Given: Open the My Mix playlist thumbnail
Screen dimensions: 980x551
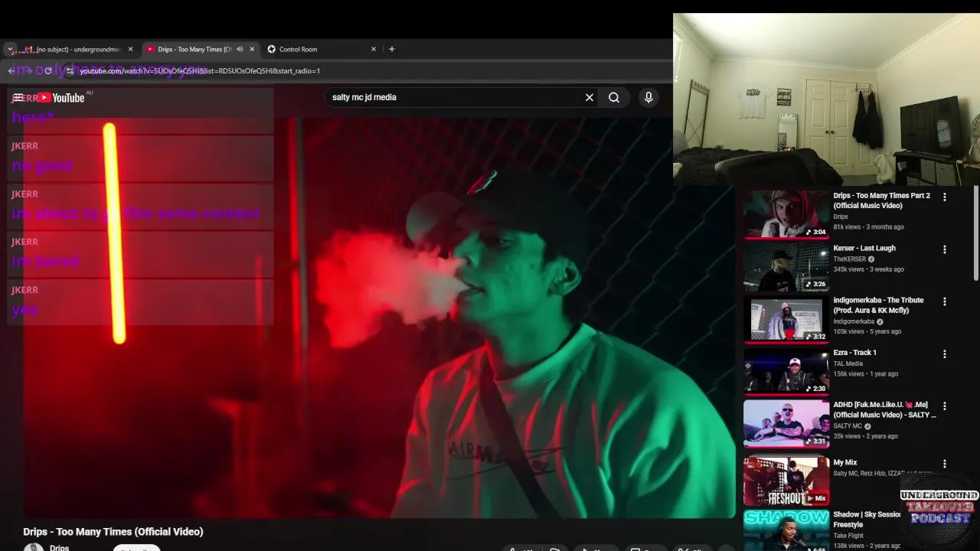Looking at the screenshot, I should 786,481.
